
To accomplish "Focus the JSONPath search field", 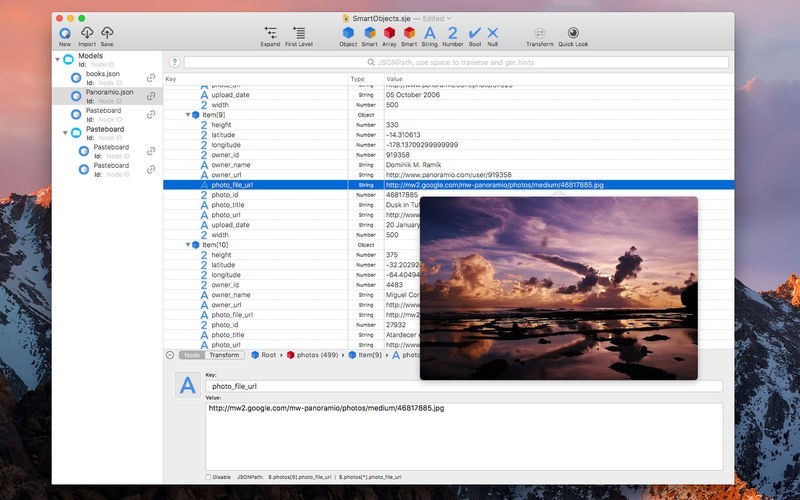I will pyautogui.click(x=456, y=62).
